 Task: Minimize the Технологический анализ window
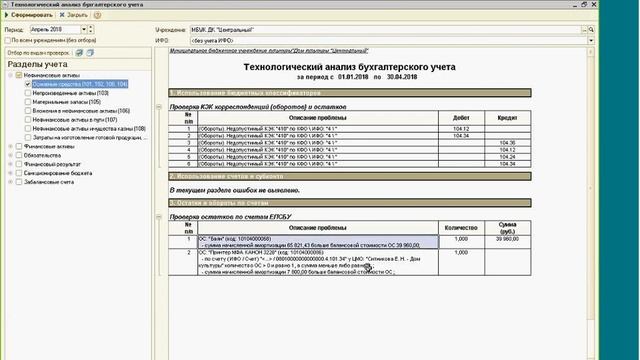coord(575,4)
